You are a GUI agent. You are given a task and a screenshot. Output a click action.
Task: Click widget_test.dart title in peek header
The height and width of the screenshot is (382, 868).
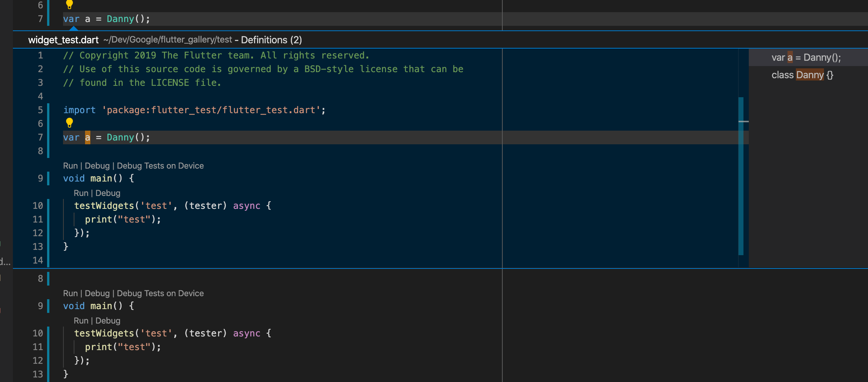[x=63, y=40]
